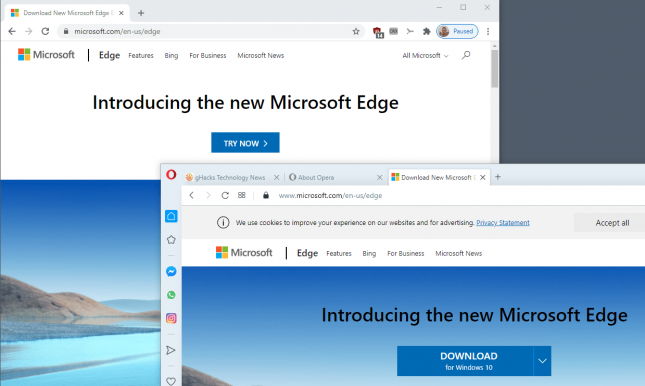This screenshot has width=645, height=386.
Task: Open For Business in the Opera page
Action: [406, 253]
